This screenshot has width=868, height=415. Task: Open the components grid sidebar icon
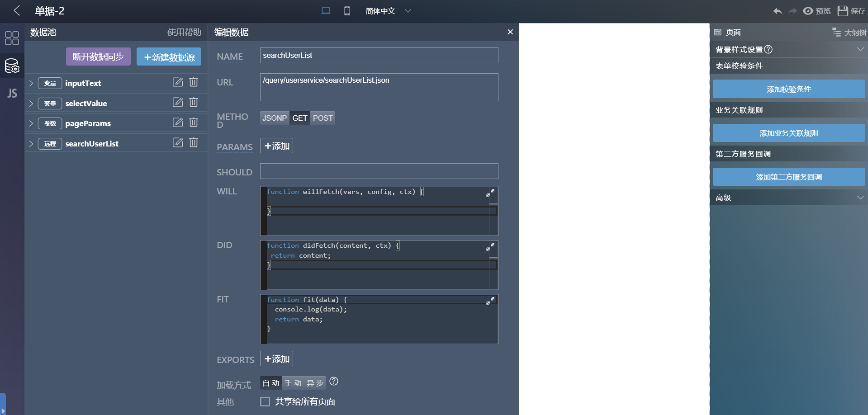pyautogui.click(x=12, y=38)
